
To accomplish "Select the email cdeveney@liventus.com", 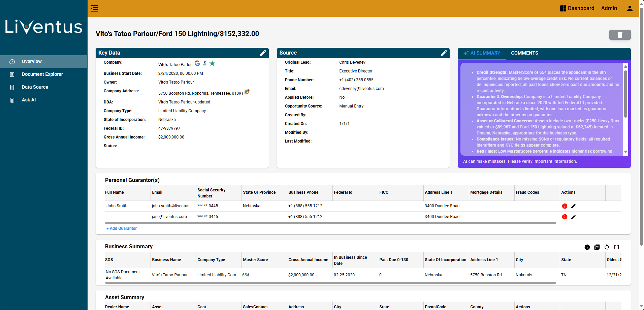I will coord(361,89).
